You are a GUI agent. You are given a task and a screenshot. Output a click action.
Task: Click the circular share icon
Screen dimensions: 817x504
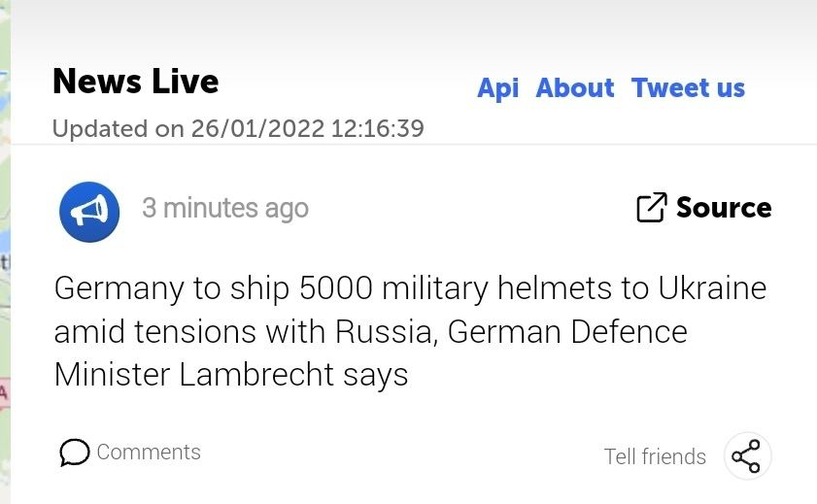click(747, 455)
